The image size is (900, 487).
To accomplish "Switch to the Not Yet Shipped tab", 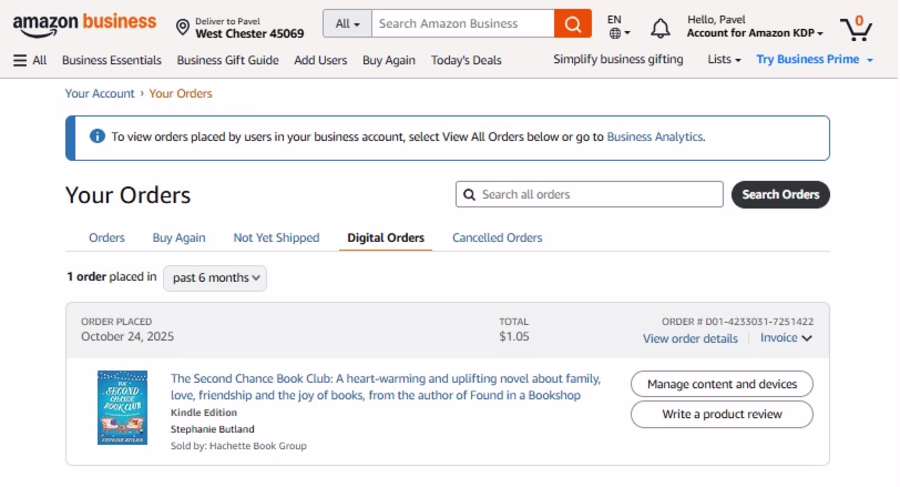I will pyautogui.click(x=276, y=238).
